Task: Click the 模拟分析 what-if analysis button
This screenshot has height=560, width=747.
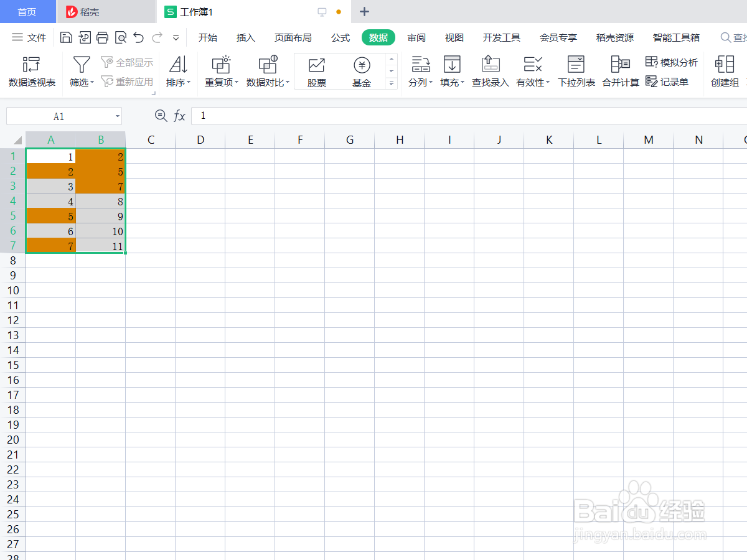Action: click(x=672, y=63)
